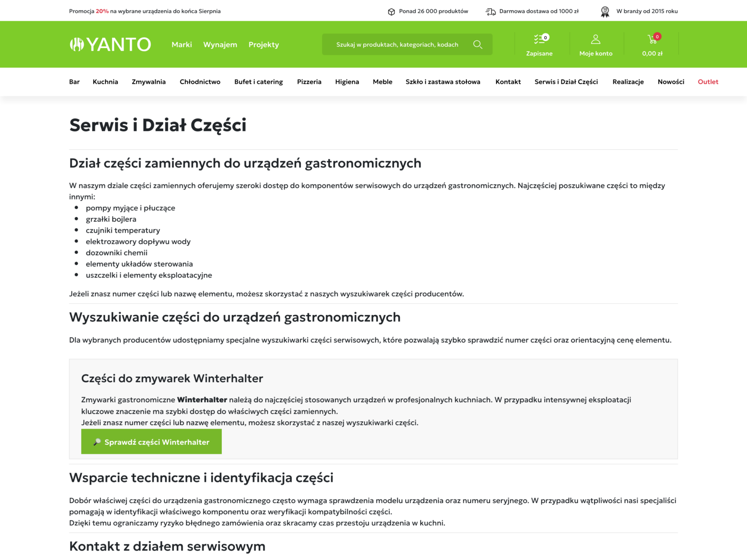747x560 pixels.
Task: Click Sprawdź części Winterhalter button
Action: click(x=151, y=442)
